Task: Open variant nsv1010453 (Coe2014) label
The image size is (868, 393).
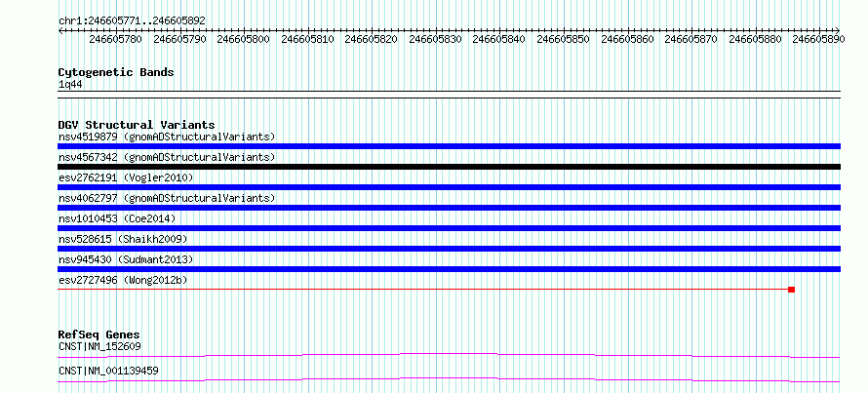Action: (x=117, y=218)
